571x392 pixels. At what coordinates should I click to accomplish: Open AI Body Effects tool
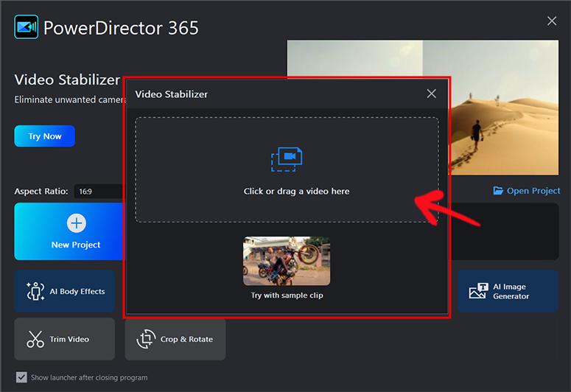click(x=65, y=291)
